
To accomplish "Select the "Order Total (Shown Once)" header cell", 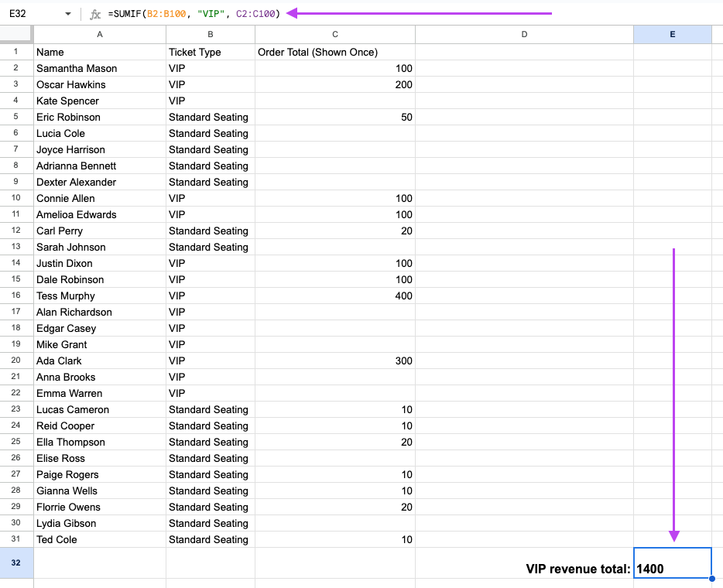I will coord(334,52).
